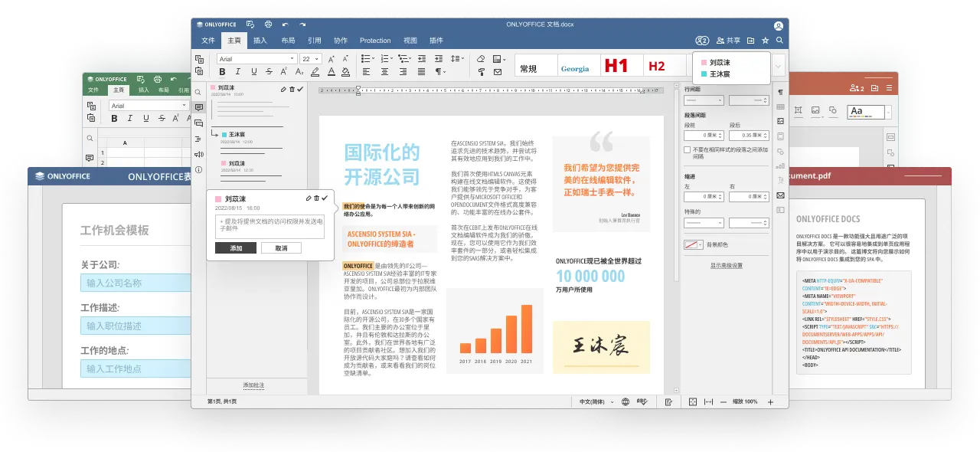Click the undo arrow in the document title bar
The height and width of the screenshot is (452, 980).
[x=286, y=25]
